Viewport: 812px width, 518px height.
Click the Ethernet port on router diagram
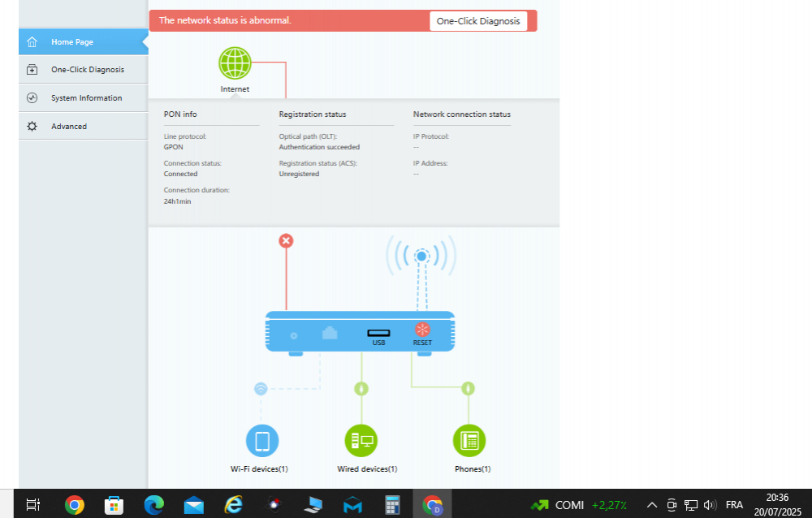(x=330, y=333)
